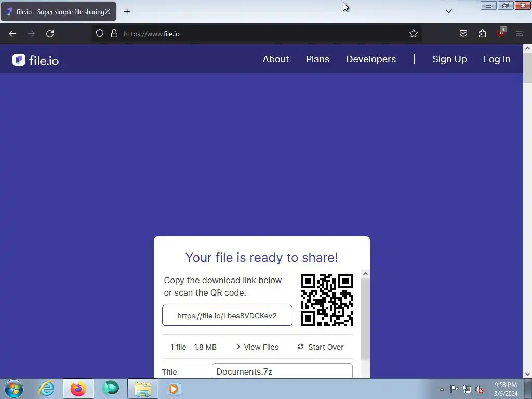The image size is (532, 399).
Task: Close the file.io browser tab
Action: point(108,11)
